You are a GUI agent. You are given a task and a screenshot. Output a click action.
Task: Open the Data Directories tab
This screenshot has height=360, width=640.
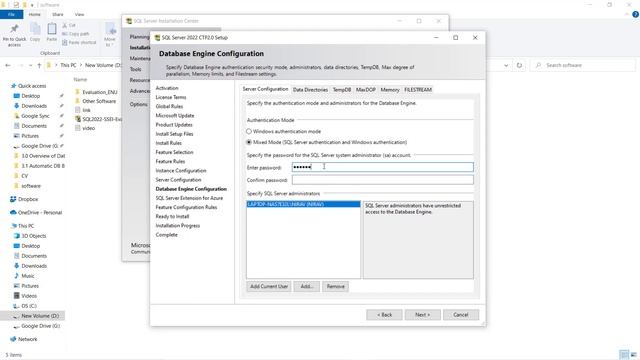pyautogui.click(x=310, y=89)
